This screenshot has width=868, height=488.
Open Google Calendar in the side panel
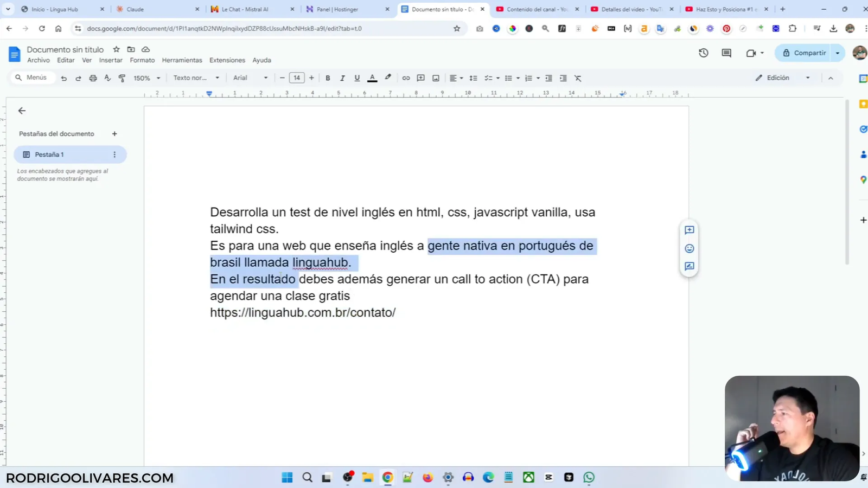[863, 78]
